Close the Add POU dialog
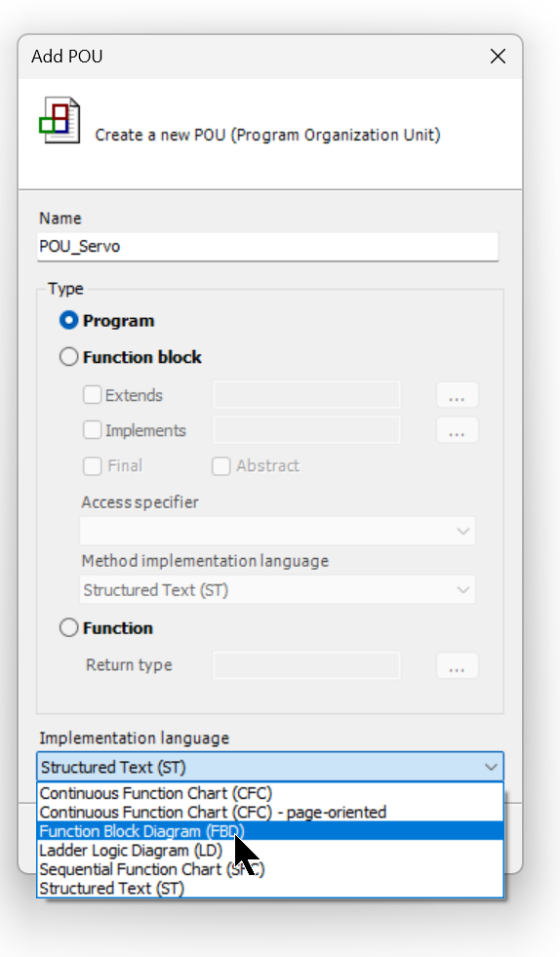 498,57
